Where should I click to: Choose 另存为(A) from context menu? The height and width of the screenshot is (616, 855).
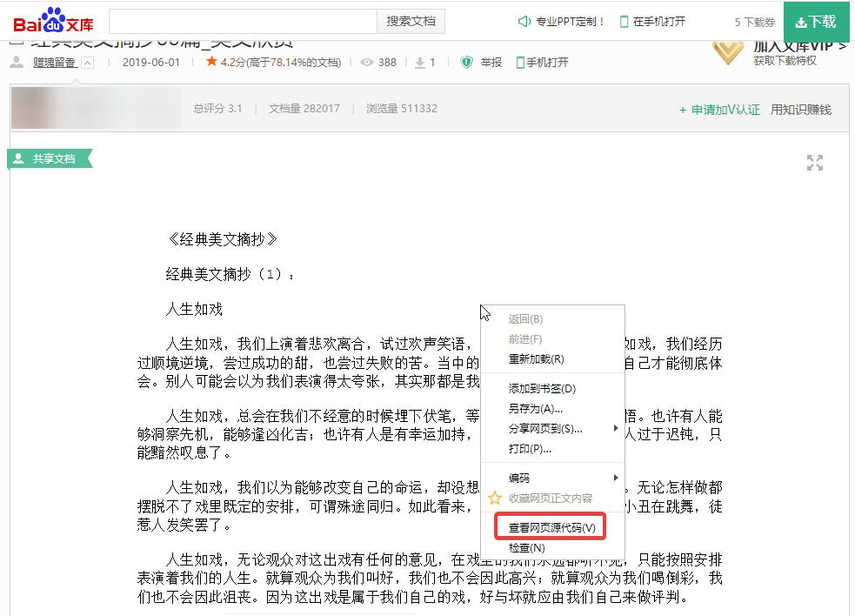[535, 408]
